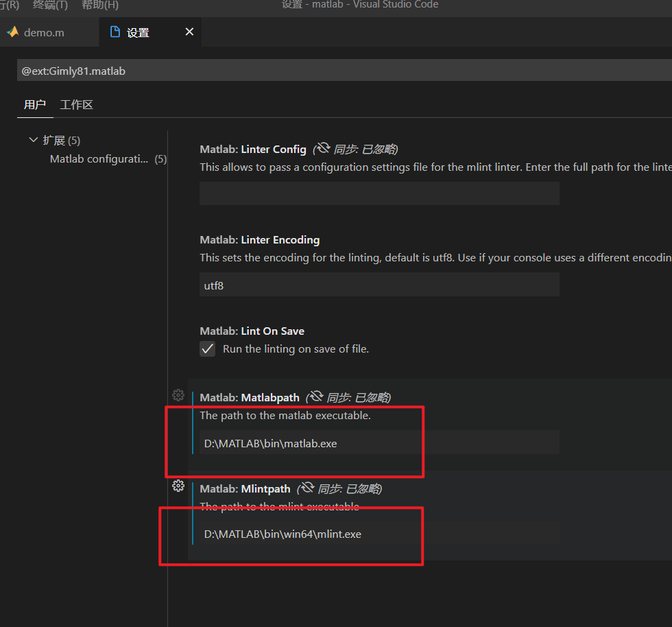Open the demo.m editor tab
This screenshot has height=627, width=672.
[x=49, y=32]
